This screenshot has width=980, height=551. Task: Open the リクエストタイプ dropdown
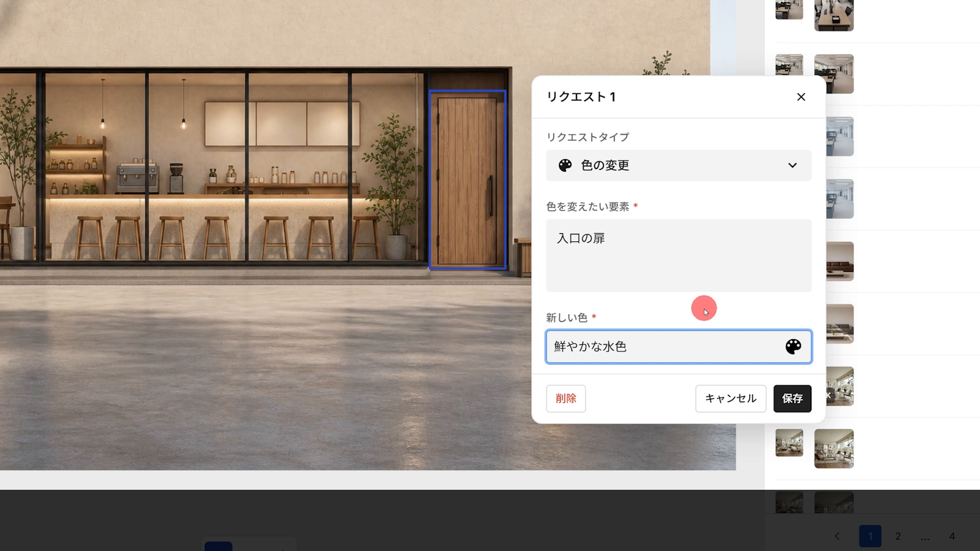coord(679,165)
